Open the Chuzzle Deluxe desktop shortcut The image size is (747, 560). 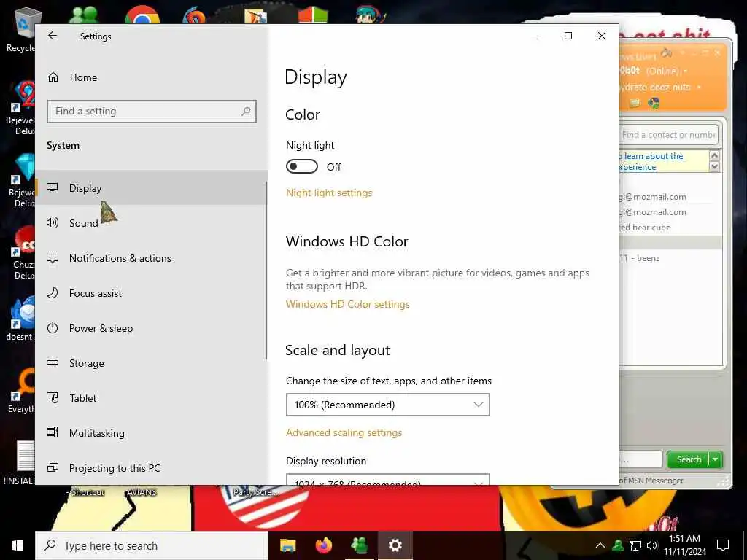click(22, 253)
